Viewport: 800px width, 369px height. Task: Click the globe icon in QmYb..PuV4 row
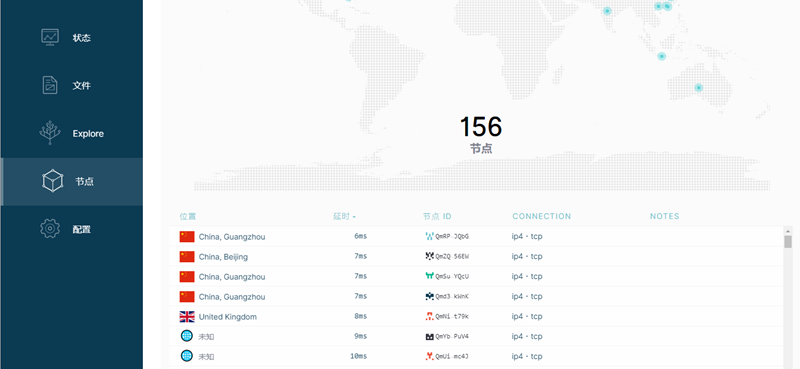(x=187, y=336)
